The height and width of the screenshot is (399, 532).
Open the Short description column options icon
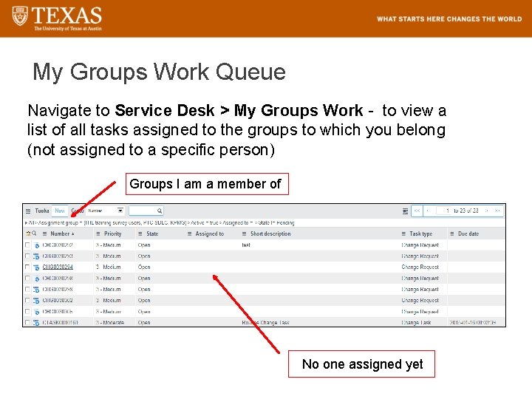pos(244,233)
